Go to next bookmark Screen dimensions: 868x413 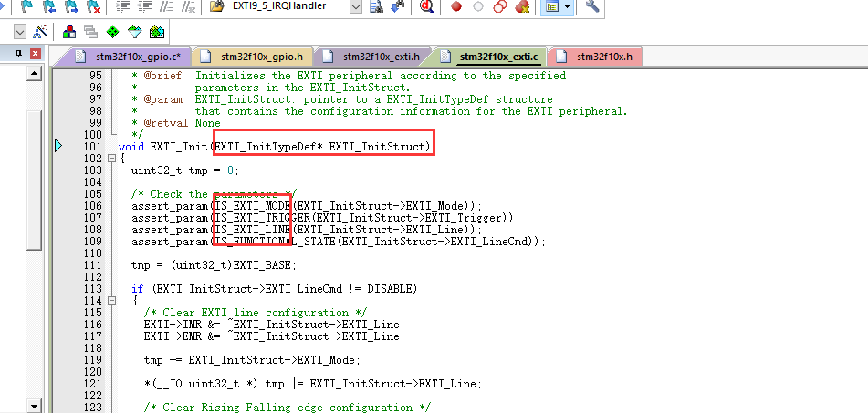(71, 6)
